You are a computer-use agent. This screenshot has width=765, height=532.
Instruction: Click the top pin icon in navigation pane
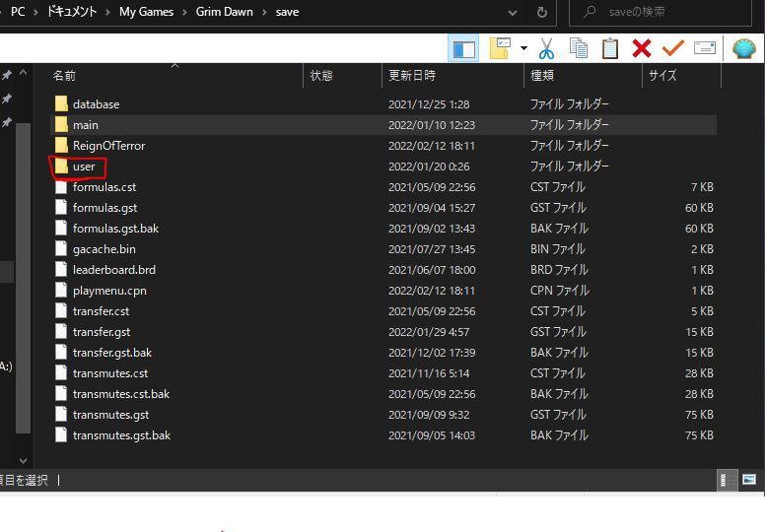tap(7, 75)
